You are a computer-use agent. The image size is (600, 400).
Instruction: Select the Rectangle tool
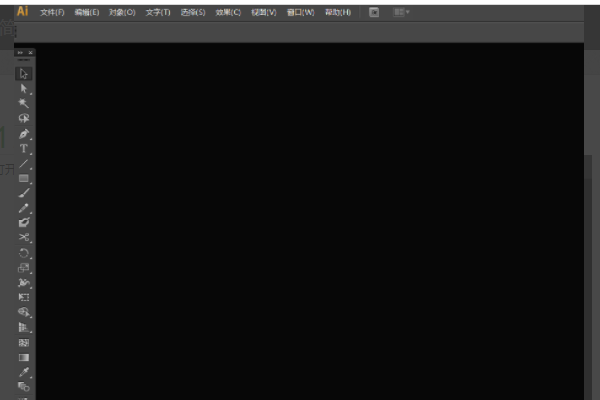24,178
